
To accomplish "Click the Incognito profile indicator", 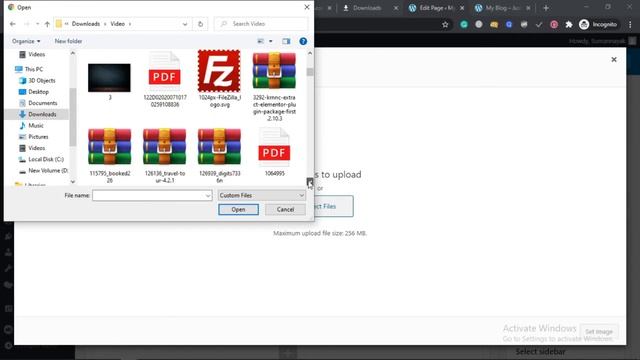I will click(598, 24).
